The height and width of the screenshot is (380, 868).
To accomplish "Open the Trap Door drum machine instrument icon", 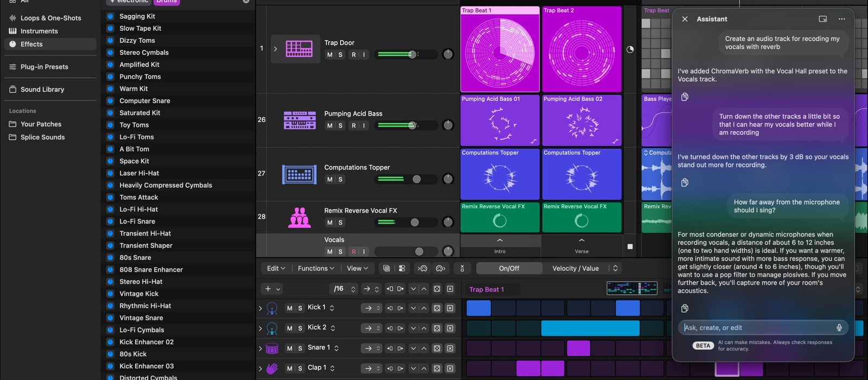I will [x=299, y=48].
